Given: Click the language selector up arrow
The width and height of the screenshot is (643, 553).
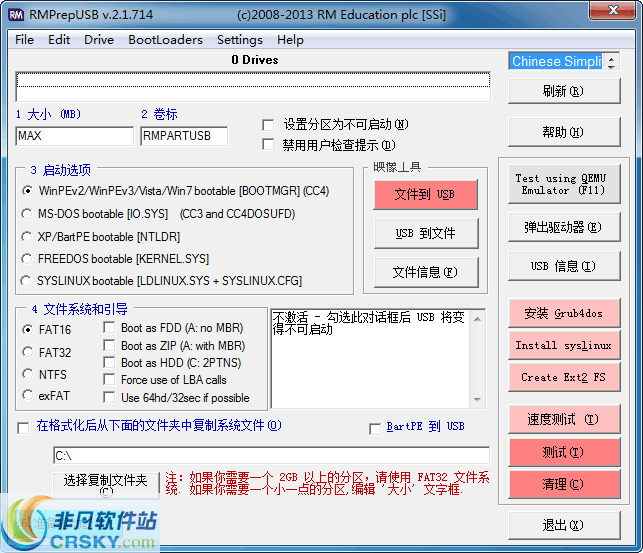Looking at the screenshot, I should point(611,58).
